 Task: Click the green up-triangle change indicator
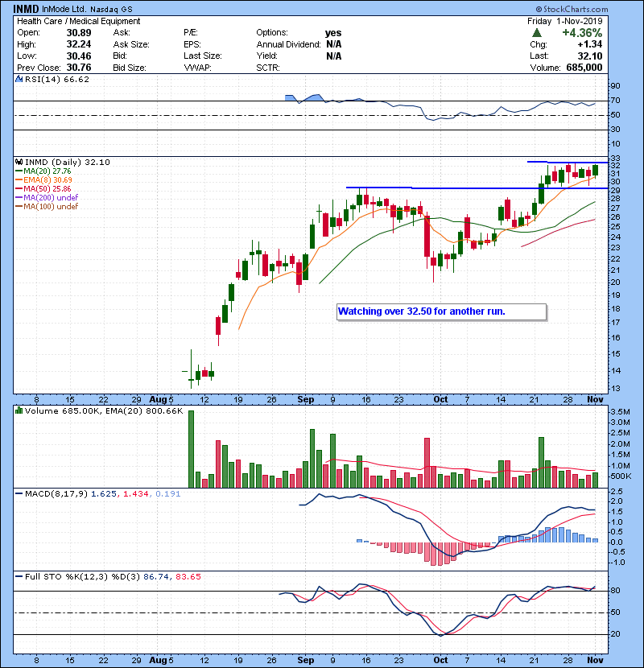coord(537,33)
